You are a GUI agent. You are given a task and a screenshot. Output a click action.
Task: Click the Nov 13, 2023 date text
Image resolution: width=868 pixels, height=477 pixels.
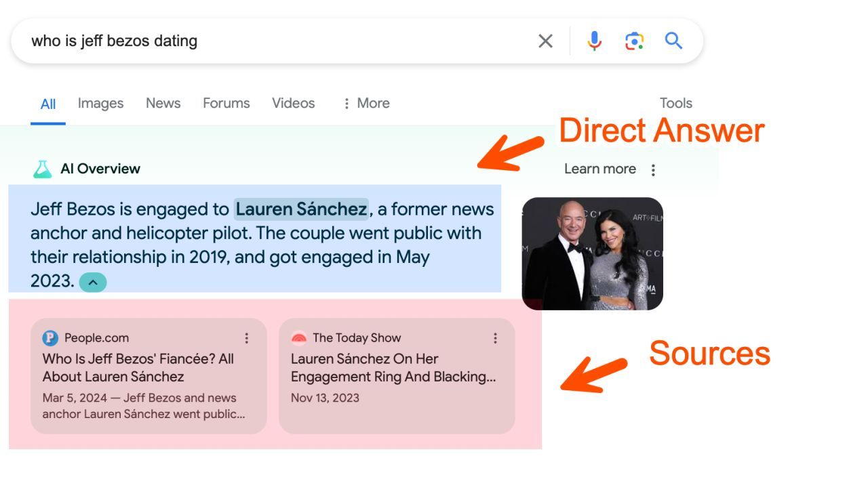pyautogui.click(x=325, y=398)
